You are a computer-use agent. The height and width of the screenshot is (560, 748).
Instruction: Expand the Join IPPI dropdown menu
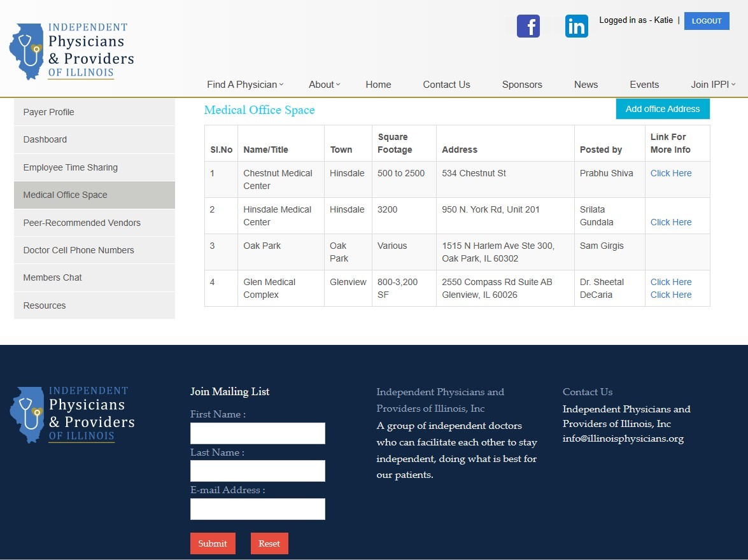[713, 85]
